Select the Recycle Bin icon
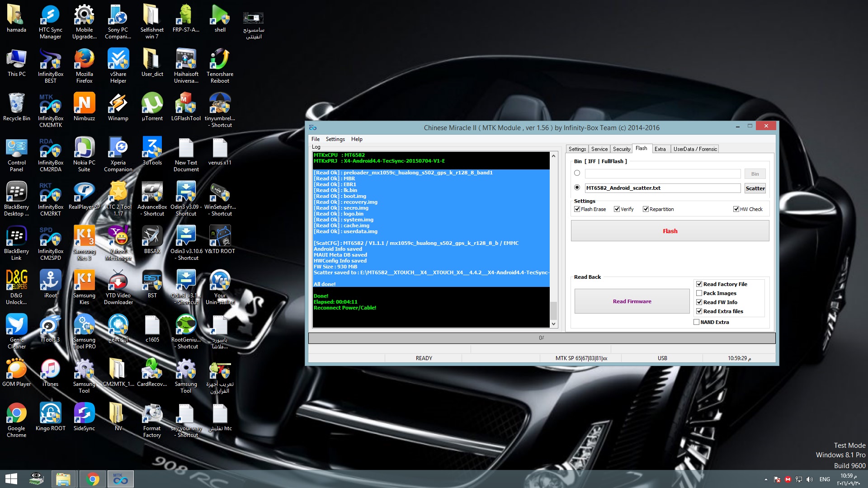868x488 pixels. (x=16, y=107)
